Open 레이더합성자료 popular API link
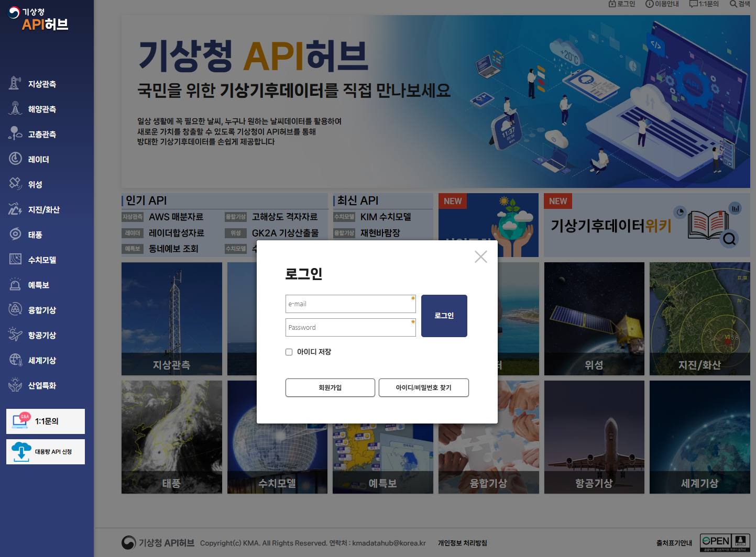Screen dimensions: 756x557 tap(177, 233)
